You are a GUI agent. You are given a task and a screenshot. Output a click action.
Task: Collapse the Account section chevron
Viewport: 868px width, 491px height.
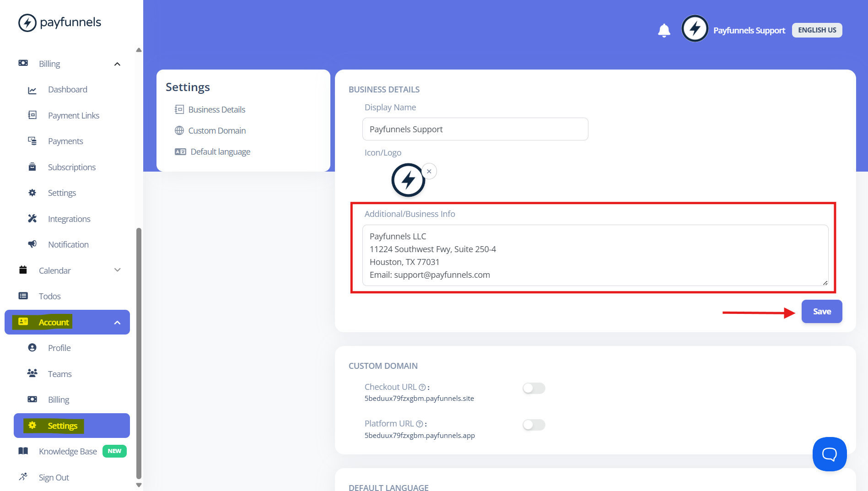click(x=117, y=323)
